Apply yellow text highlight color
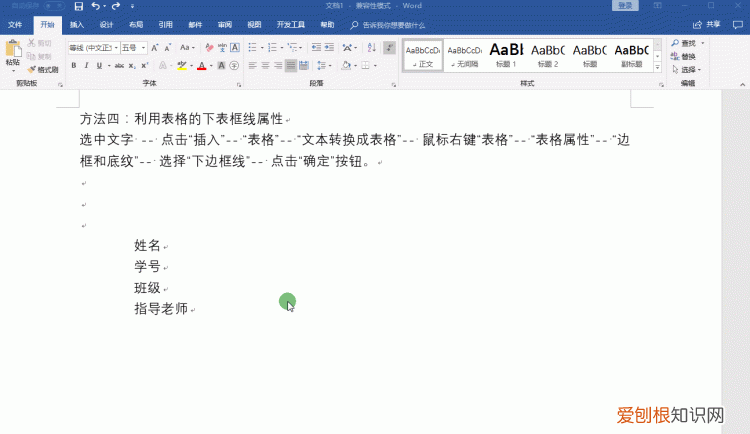The width and height of the screenshot is (750, 434). (181, 66)
